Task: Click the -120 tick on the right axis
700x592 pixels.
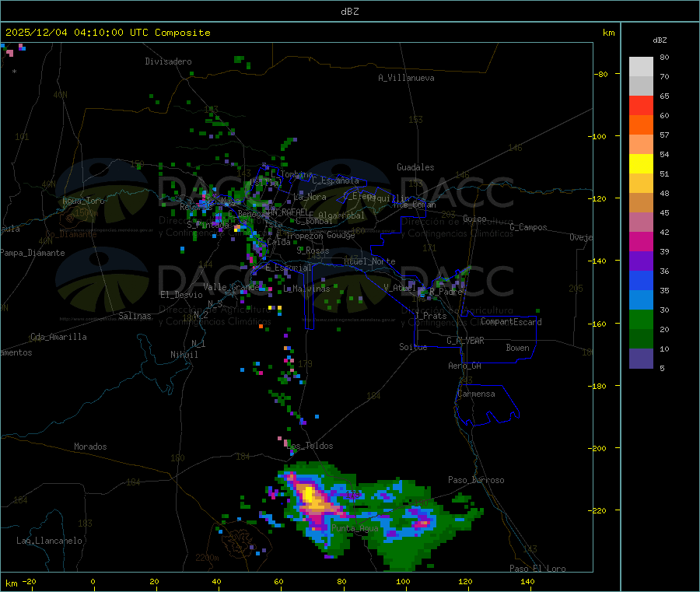Action: coord(597,198)
